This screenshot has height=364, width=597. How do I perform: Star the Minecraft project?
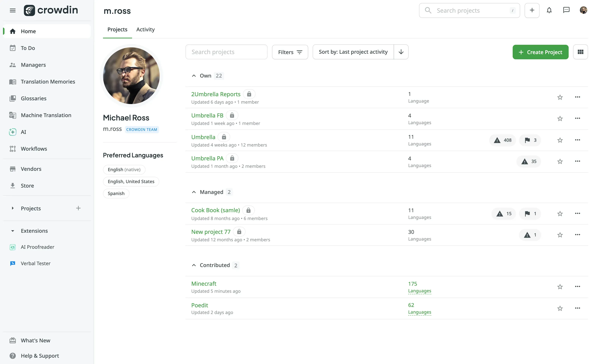pos(560,287)
